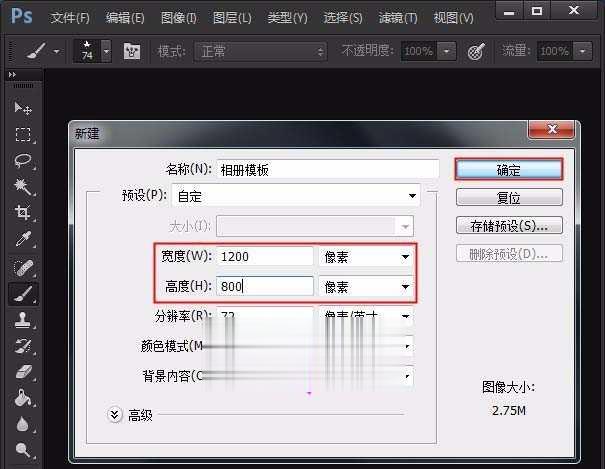Select the History Brush tool
Screen dimensions: 605x469
point(23,346)
